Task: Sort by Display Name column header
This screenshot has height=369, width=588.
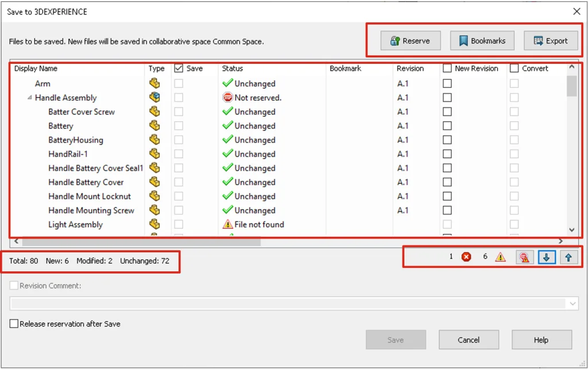Action: (36, 68)
